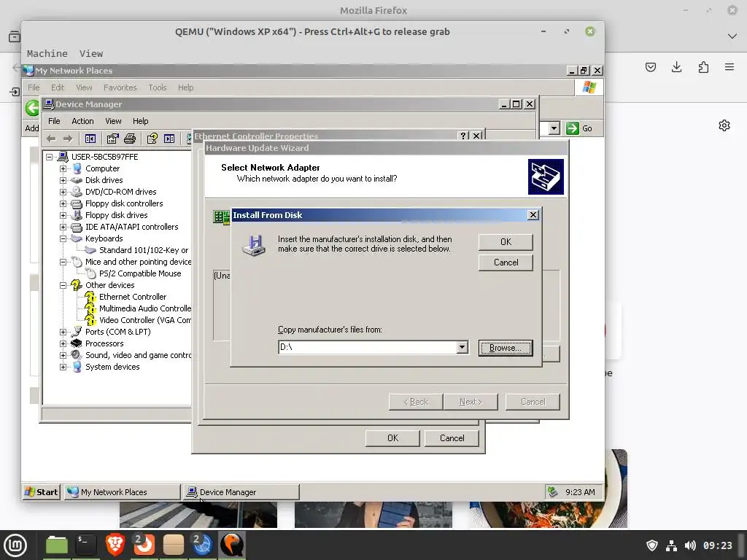Expand the DVD/CD-ROM drives node

(63, 192)
